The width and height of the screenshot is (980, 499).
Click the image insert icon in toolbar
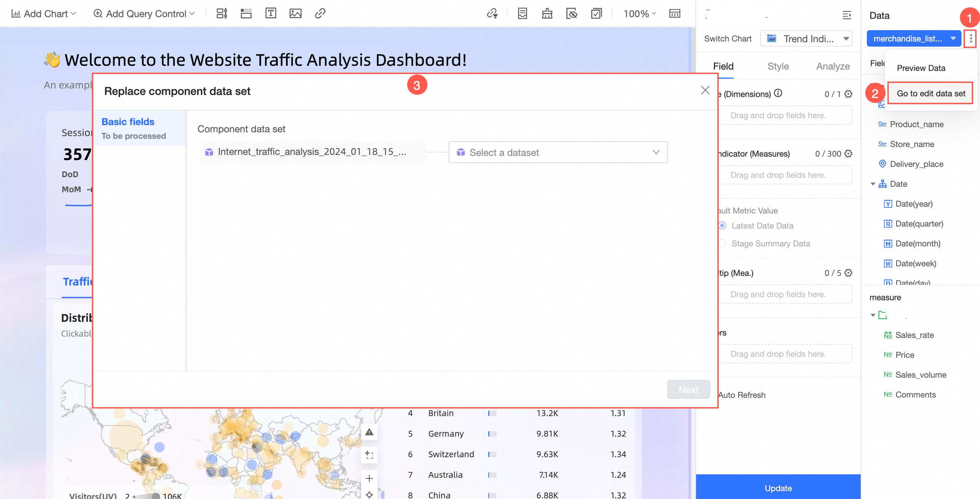pyautogui.click(x=295, y=14)
